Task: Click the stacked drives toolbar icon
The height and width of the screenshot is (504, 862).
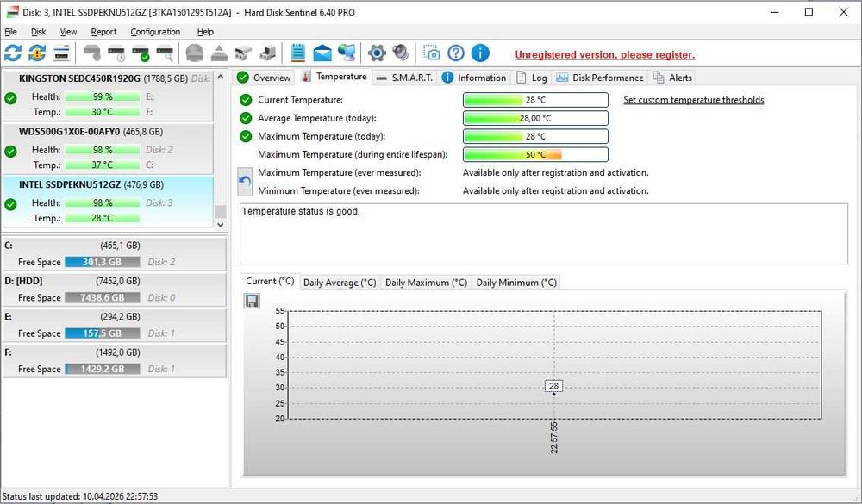Action: [x=243, y=53]
